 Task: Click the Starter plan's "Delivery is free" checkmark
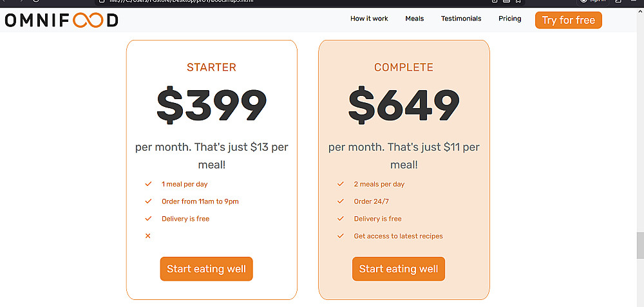click(x=148, y=219)
